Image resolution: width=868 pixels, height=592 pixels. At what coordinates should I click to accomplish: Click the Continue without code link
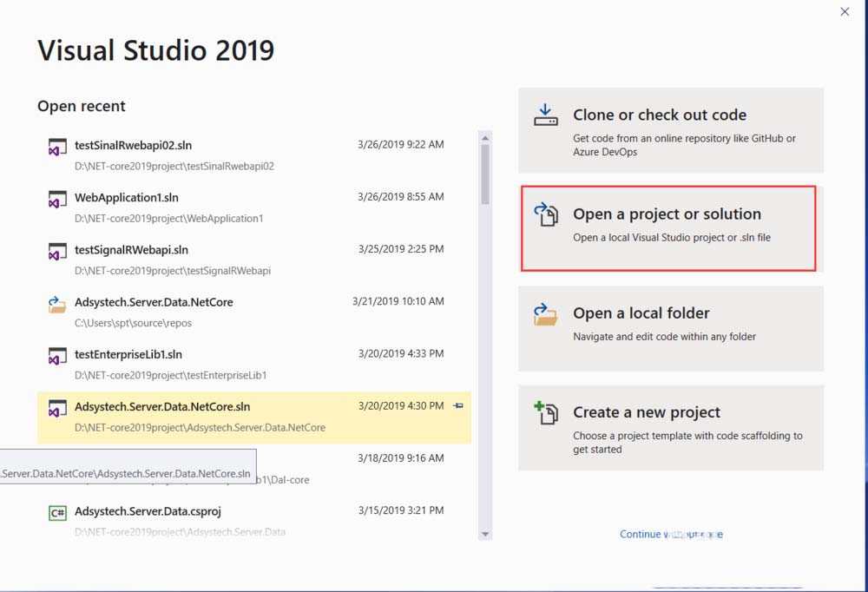(x=670, y=535)
